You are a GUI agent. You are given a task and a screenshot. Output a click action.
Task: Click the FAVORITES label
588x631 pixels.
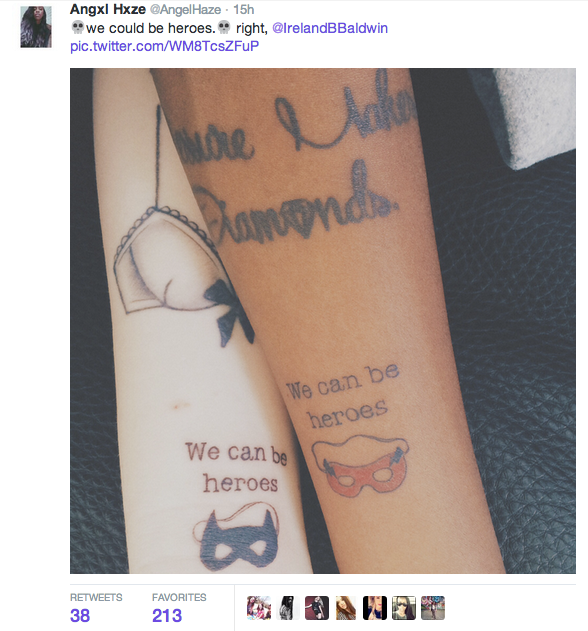(179, 598)
